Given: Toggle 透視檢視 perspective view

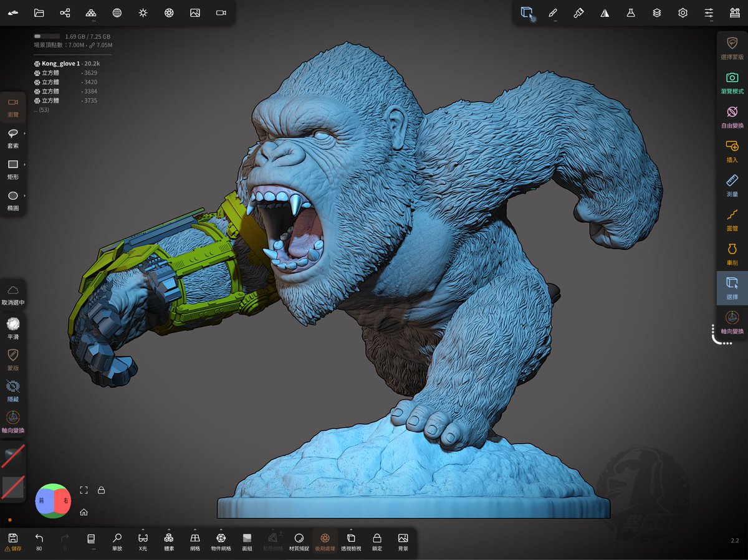Looking at the screenshot, I should (351, 541).
